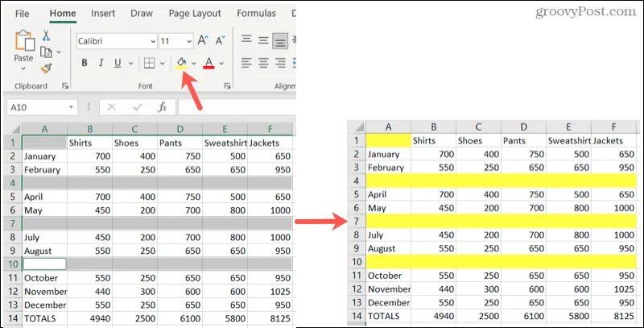Screen dimensions: 644x328
Task: Click 'Sweatshirt' header in left sheet
Action: (225, 143)
